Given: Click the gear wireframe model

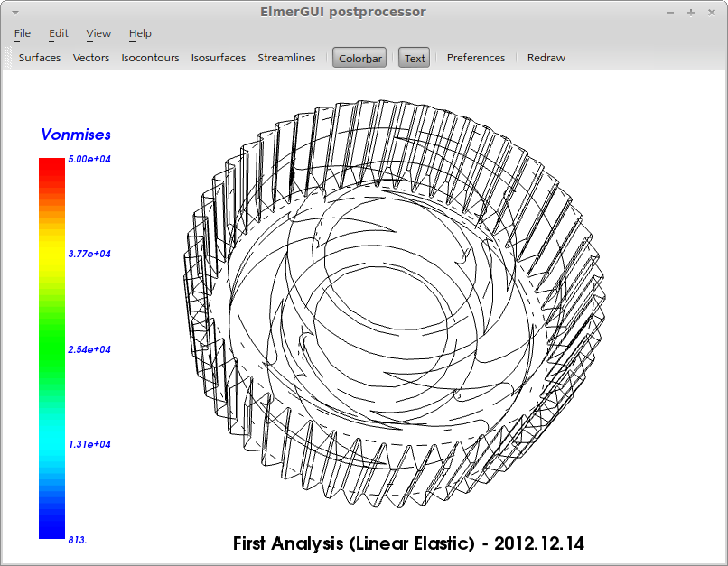Looking at the screenshot, I should click(395, 304).
